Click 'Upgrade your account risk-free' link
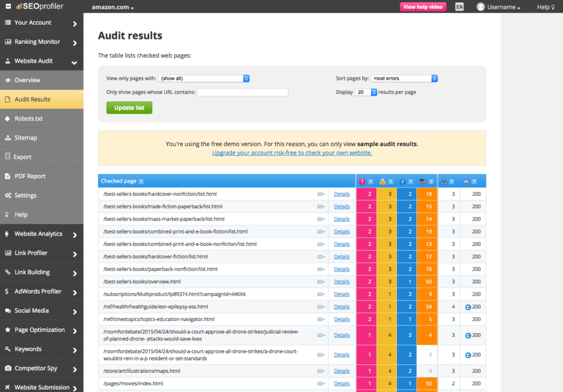The image size is (563, 392). [x=292, y=153]
